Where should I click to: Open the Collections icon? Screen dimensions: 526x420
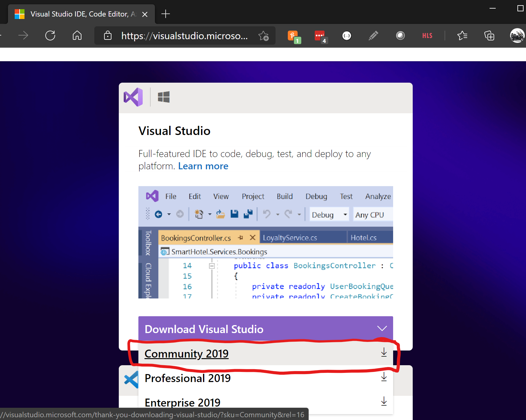click(x=489, y=36)
